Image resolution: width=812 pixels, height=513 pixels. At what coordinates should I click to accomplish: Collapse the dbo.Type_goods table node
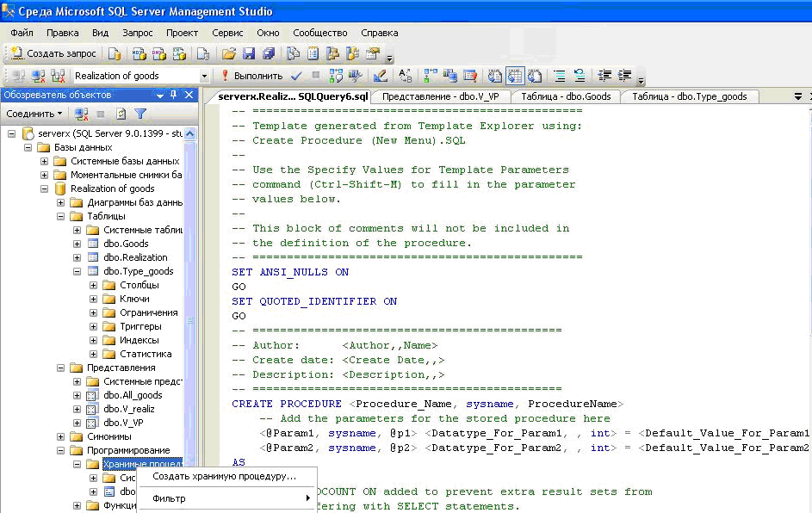coord(77,271)
